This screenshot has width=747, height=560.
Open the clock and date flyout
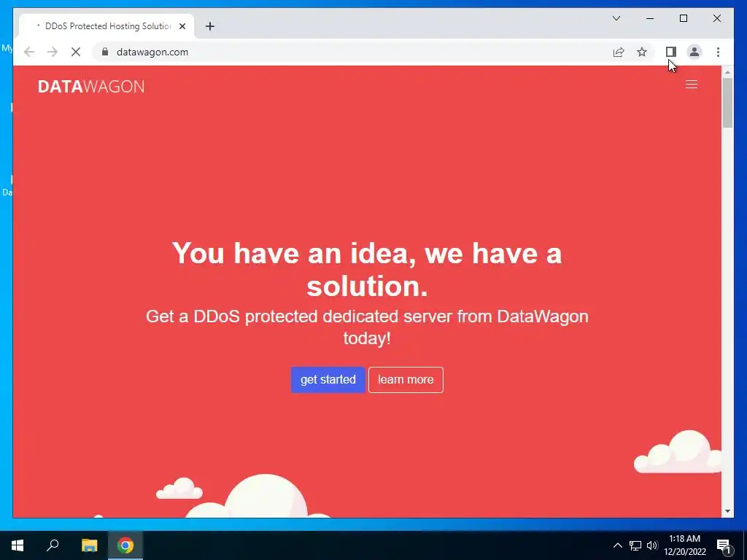pyautogui.click(x=684, y=545)
